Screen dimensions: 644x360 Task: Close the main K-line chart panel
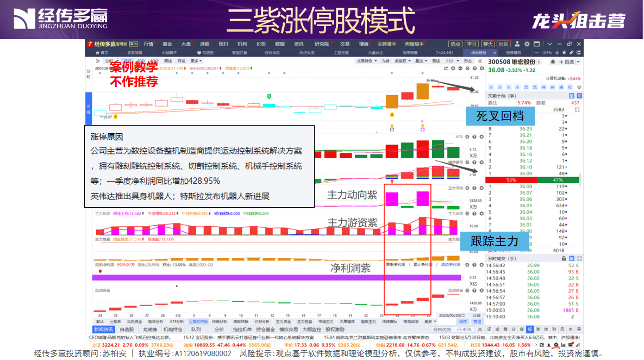[x=482, y=69]
